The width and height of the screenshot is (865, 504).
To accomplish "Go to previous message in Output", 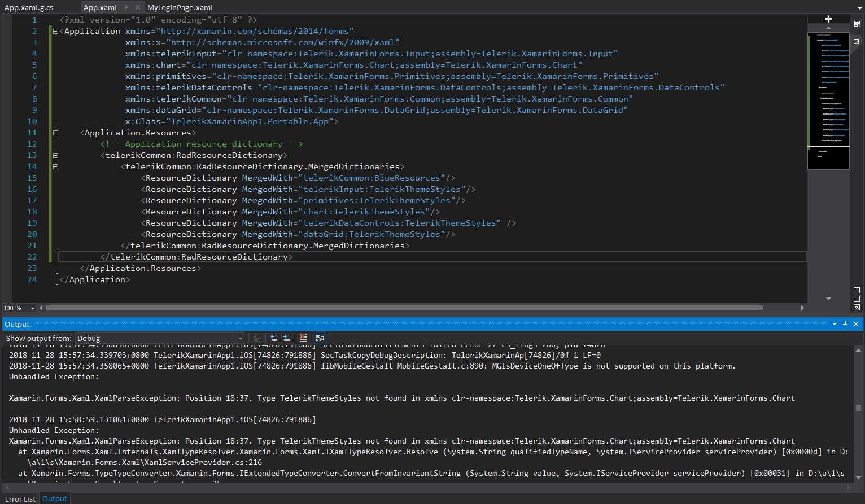I will (x=274, y=338).
